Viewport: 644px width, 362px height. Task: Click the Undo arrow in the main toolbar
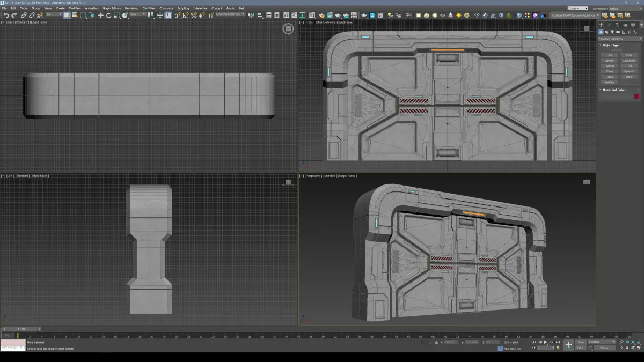point(6,16)
